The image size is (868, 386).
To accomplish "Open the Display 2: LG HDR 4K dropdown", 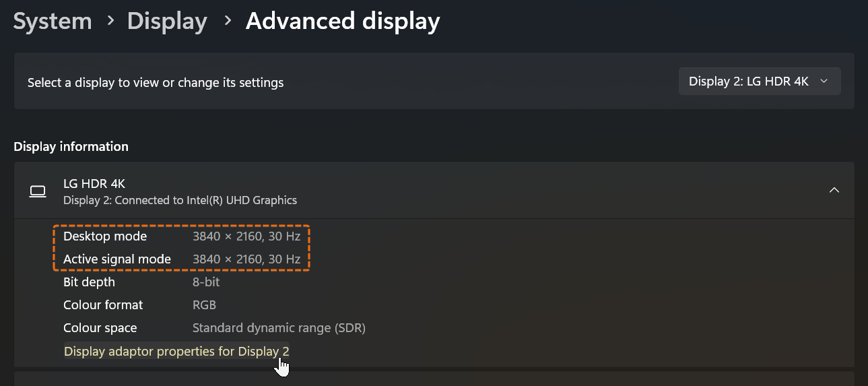I will (x=760, y=82).
